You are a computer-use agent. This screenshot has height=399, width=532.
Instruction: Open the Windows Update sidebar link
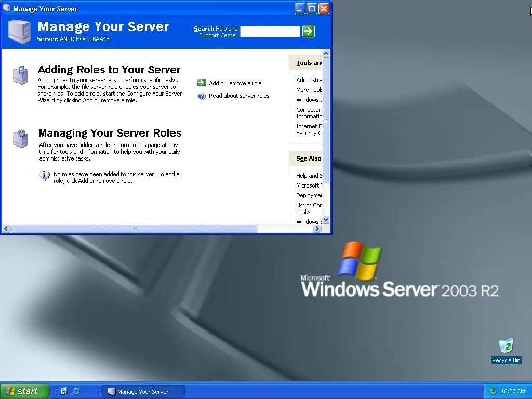click(x=309, y=100)
